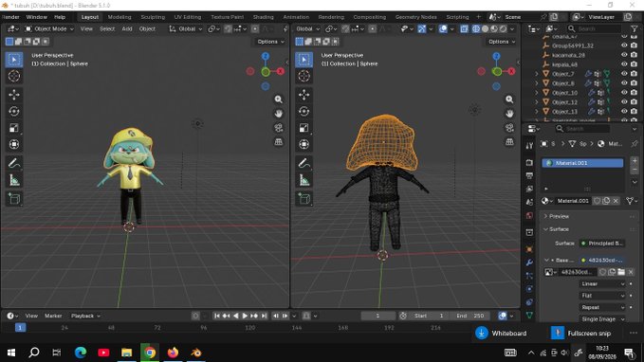Select the Measure tool in left viewport
644x362 pixels.
point(14,180)
